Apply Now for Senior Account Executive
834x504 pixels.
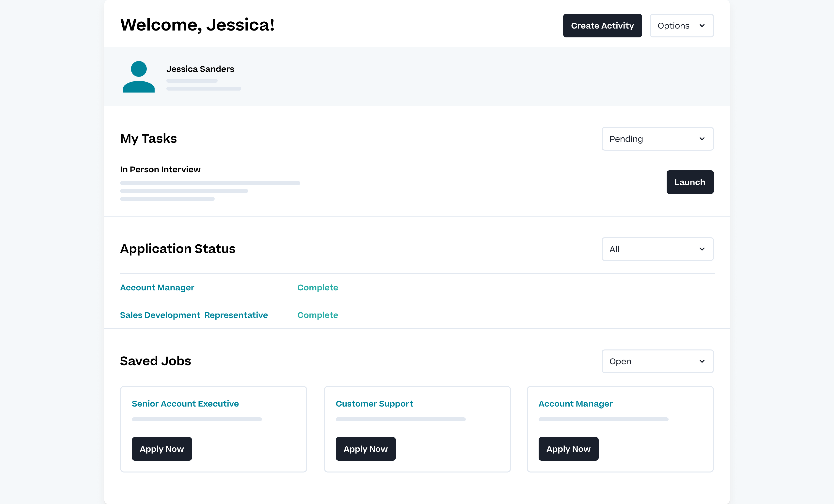pyautogui.click(x=162, y=449)
